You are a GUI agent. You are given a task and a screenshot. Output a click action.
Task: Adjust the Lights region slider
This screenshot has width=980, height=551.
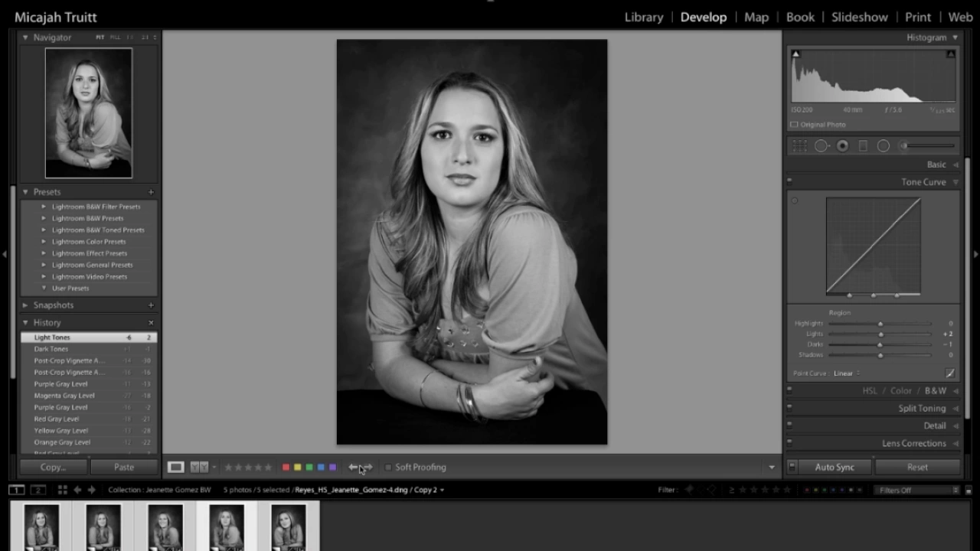880,334
